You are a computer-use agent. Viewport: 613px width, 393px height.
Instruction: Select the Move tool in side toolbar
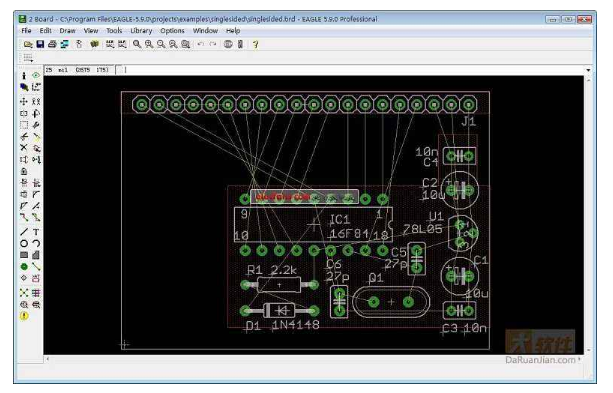[x=24, y=102]
